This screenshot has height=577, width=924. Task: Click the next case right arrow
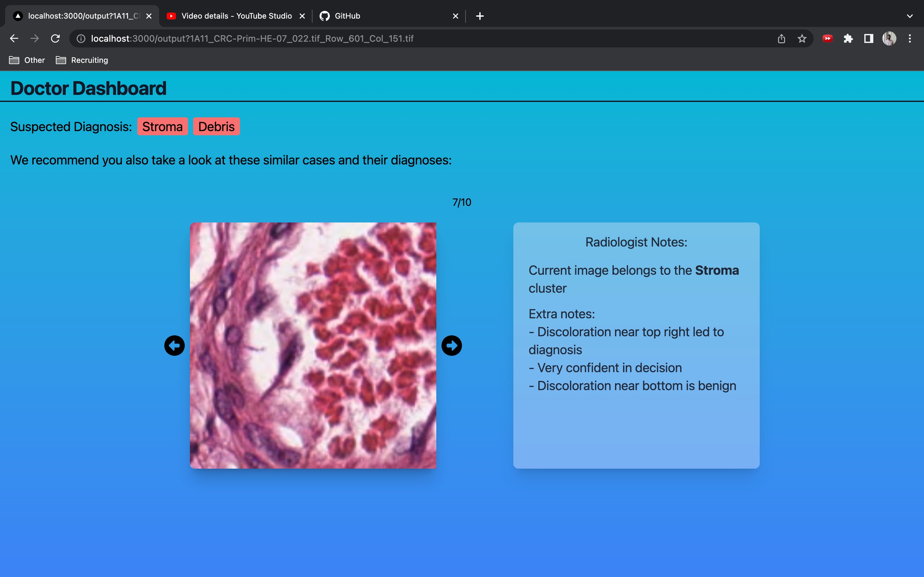tap(451, 345)
